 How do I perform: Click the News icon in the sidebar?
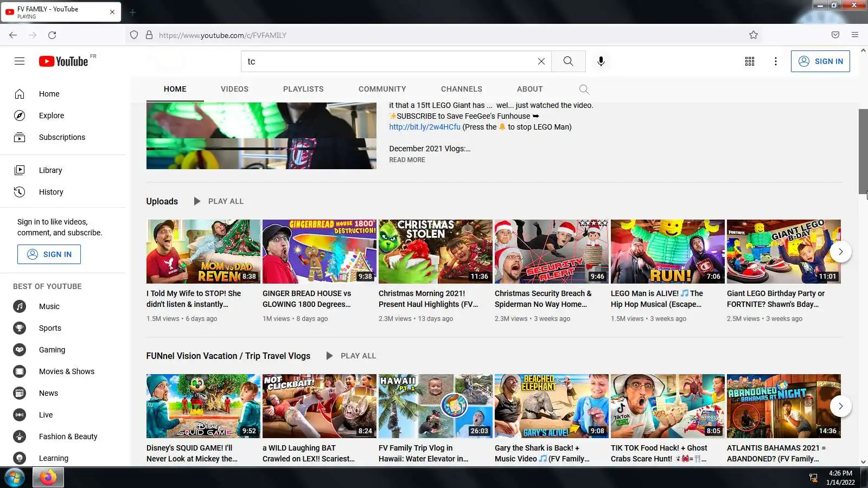(20, 393)
